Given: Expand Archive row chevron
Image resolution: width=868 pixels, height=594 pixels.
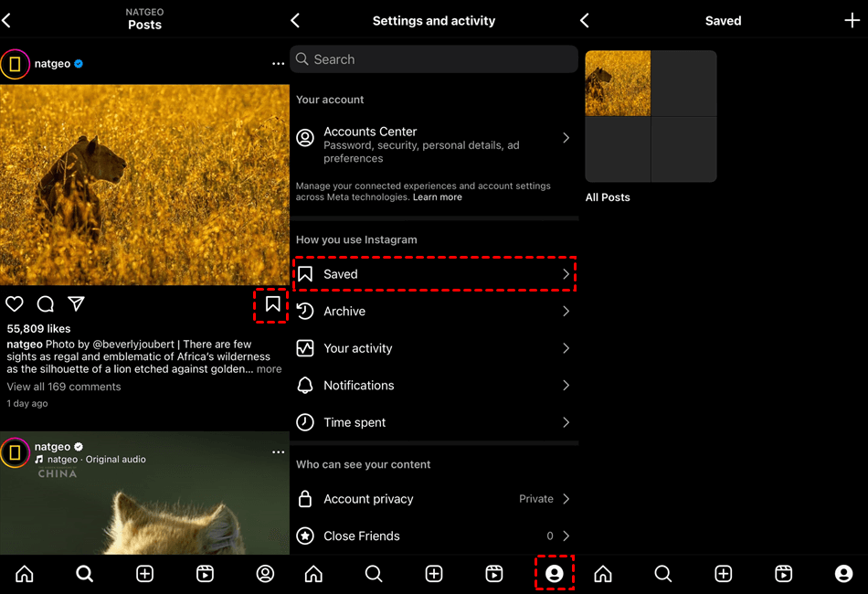Looking at the screenshot, I should click(x=566, y=311).
